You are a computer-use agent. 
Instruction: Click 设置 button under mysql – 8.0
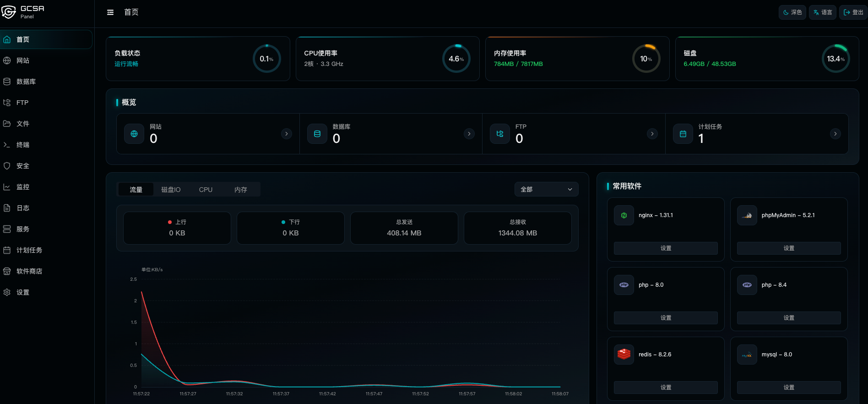(x=789, y=388)
